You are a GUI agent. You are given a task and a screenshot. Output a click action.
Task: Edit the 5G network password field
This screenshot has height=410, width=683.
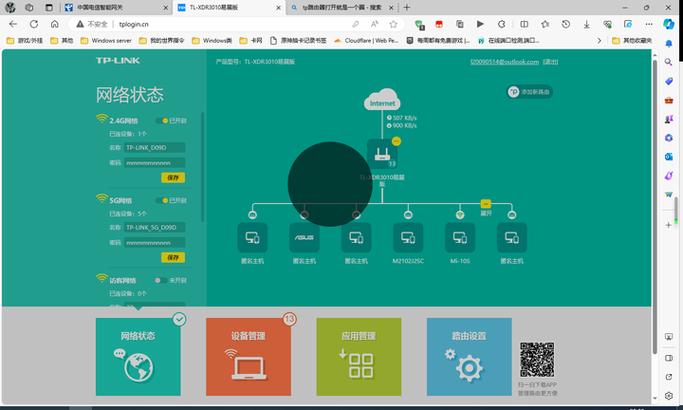click(x=155, y=243)
